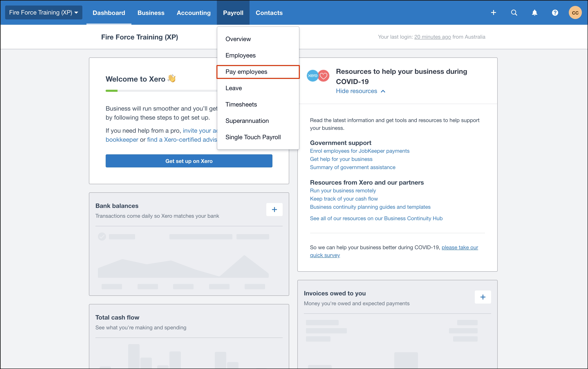Image resolution: width=588 pixels, height=369 pixels.
Task: Click the plus create-new icon in header
Action: click(493, 13)
